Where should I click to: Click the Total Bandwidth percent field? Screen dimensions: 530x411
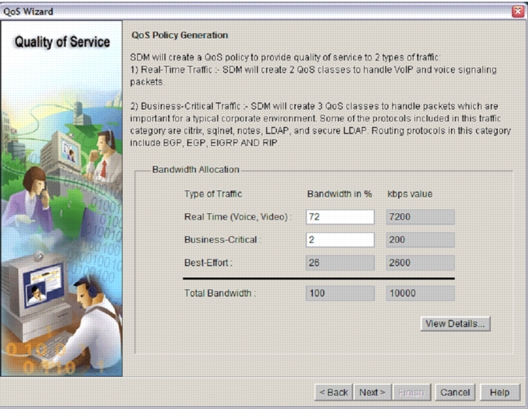[340, 293]
